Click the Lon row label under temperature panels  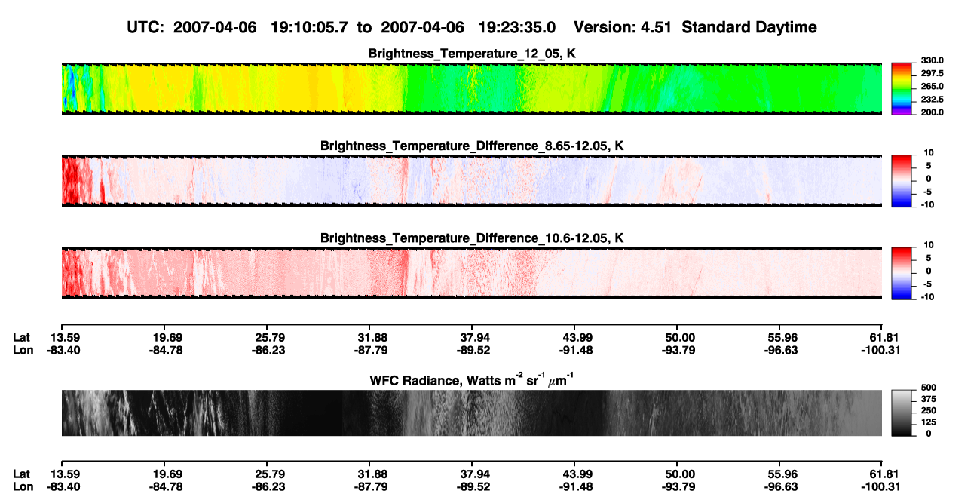click(23, 349)
